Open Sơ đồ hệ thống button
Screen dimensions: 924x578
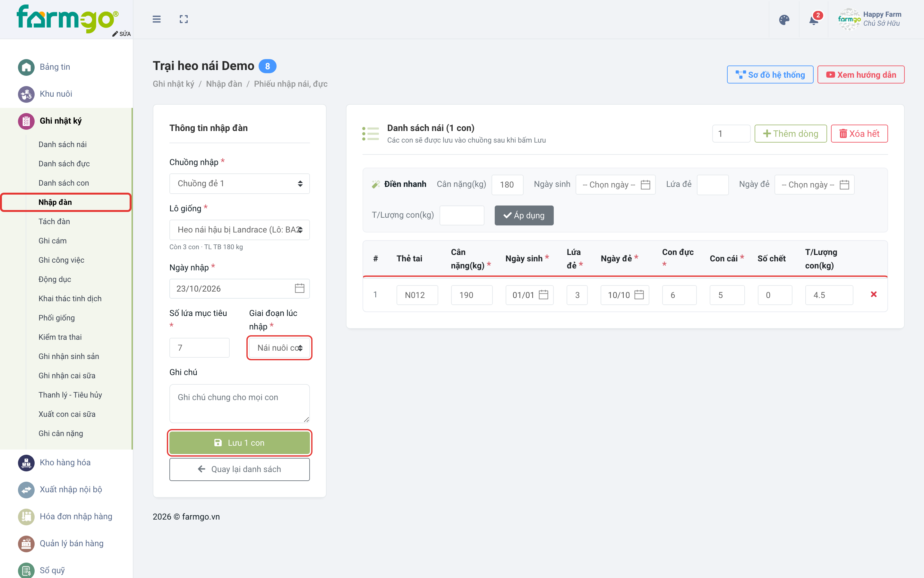click(770, 74)
